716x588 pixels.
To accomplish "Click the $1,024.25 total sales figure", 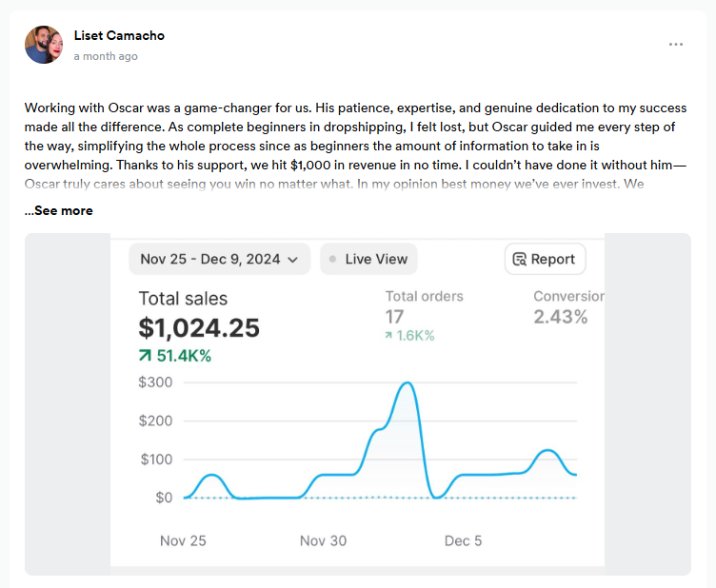I will tap(199, 327).
